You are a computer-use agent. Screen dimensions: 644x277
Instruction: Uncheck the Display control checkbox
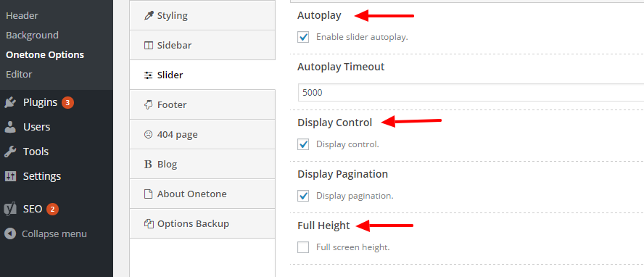coord(303,144)
